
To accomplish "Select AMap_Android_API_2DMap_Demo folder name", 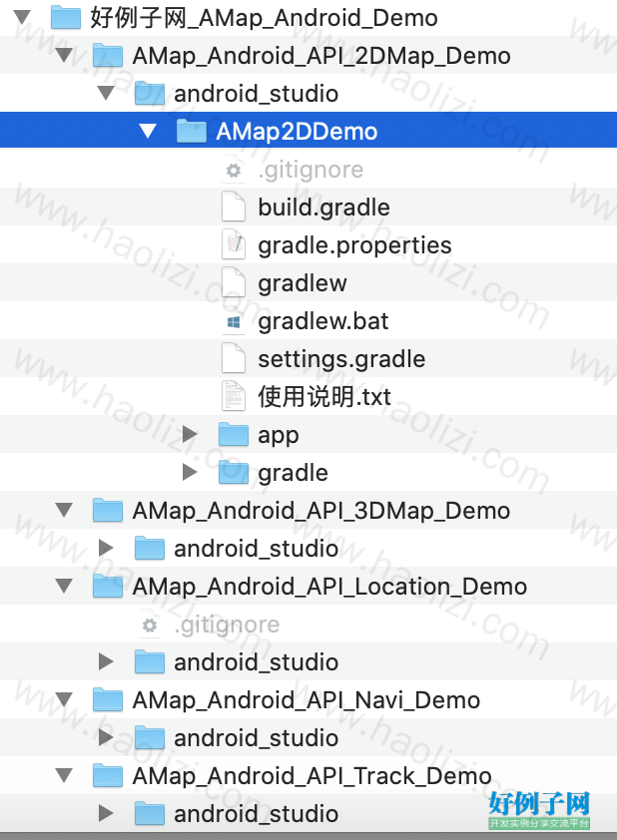I will coord(321,56).
